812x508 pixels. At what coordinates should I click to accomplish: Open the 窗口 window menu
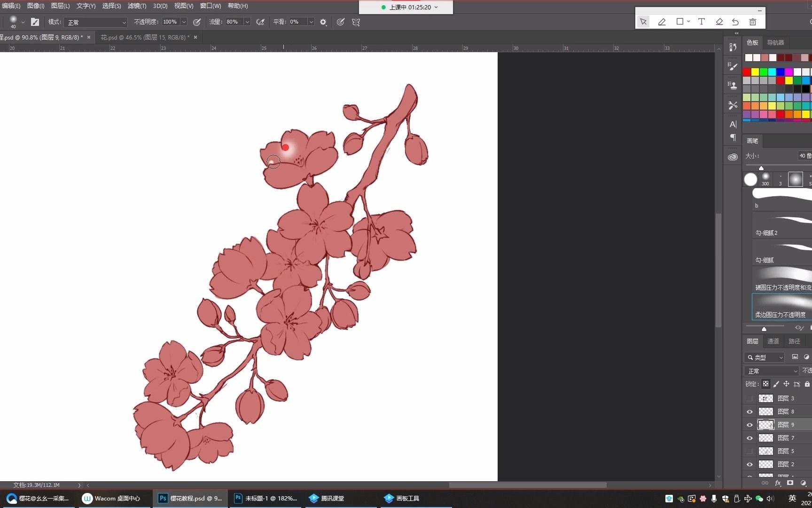click(211, 6)
